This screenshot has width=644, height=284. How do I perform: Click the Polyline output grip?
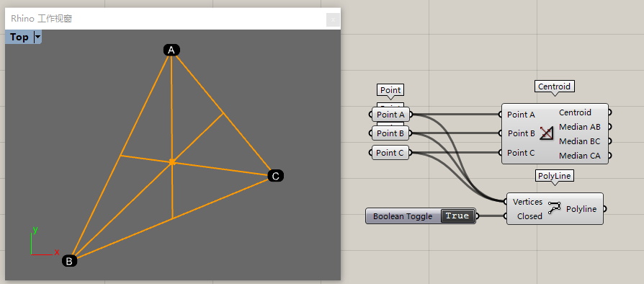pos(604,209)
